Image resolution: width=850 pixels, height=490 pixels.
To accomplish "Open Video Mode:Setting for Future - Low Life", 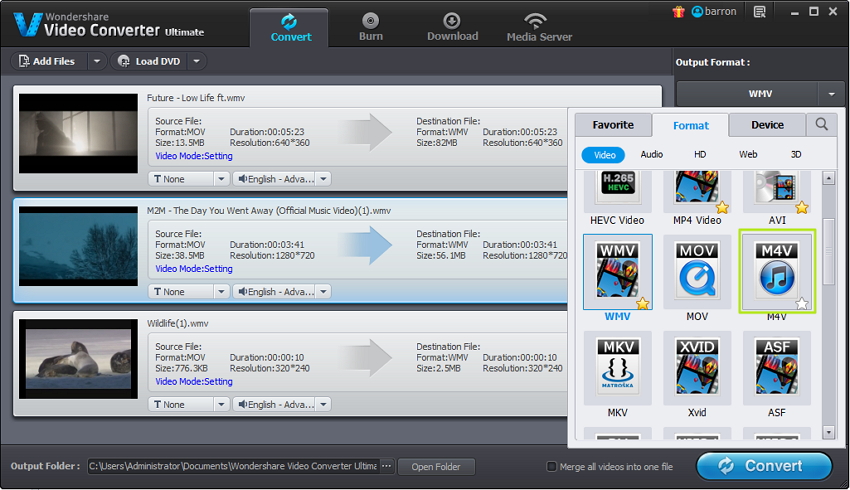I will point(194,156).
